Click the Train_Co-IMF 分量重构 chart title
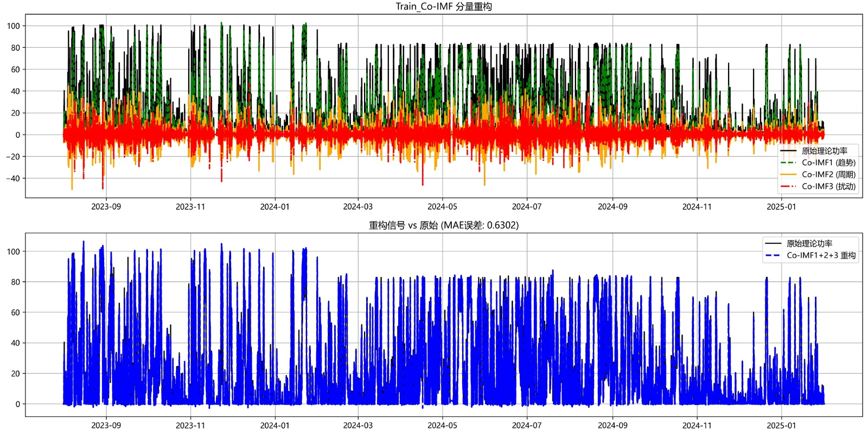 click(x=443, y=7)
